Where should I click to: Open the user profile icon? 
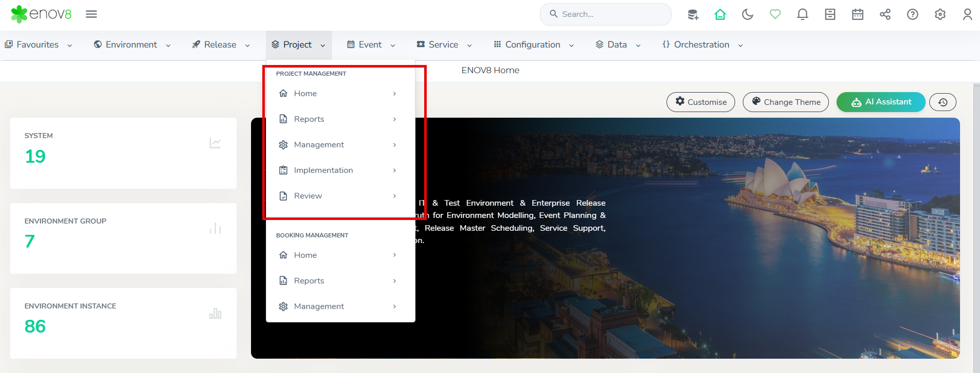pos(967,14)
